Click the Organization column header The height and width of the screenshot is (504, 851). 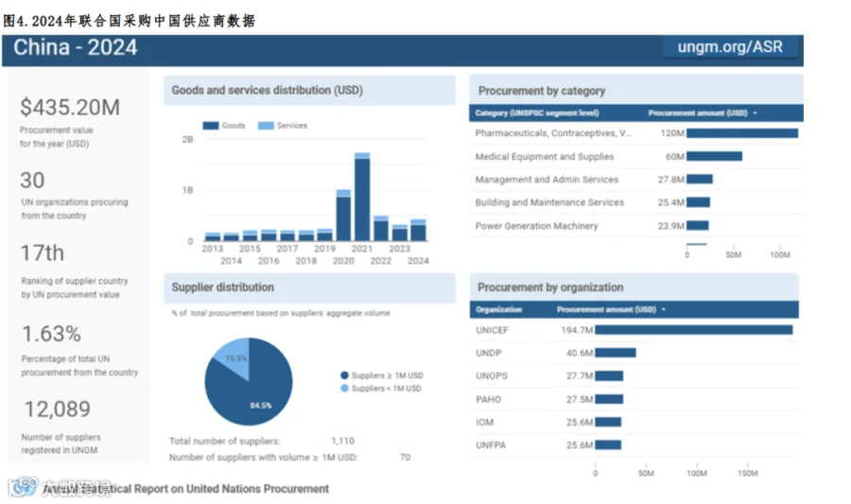[498, 309]
